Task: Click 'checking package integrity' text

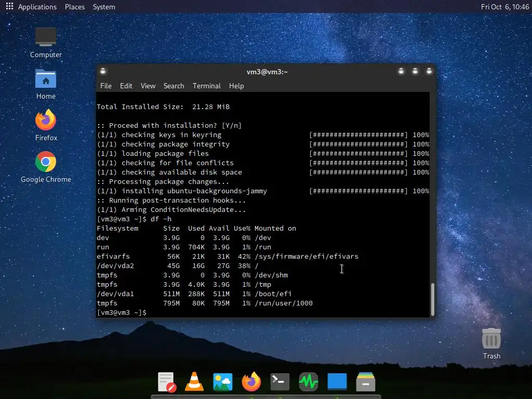Action: 176,144
